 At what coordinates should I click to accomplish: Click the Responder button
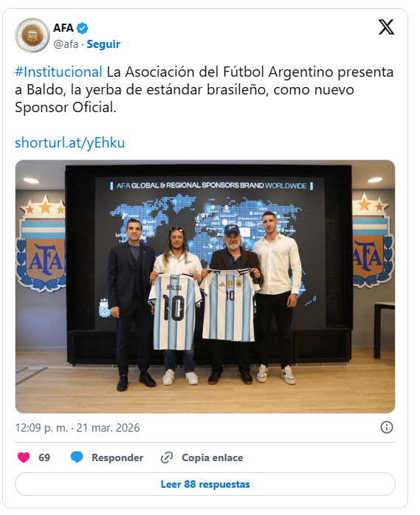117,457
